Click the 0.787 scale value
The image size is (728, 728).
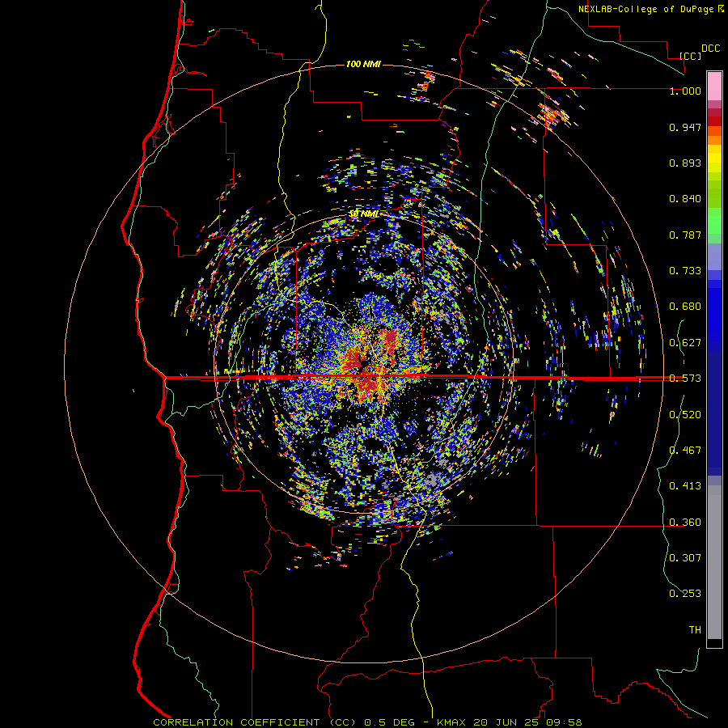pos(685,235)
